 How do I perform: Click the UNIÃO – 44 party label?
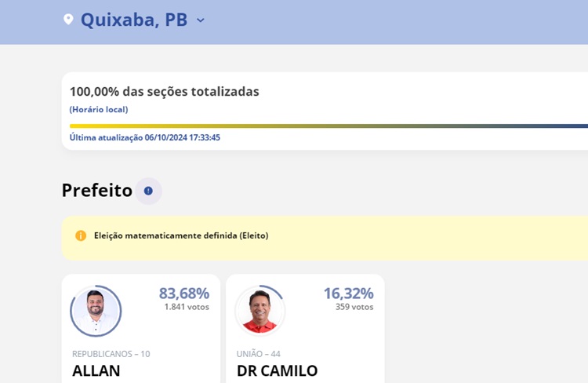tap(259, 354)
